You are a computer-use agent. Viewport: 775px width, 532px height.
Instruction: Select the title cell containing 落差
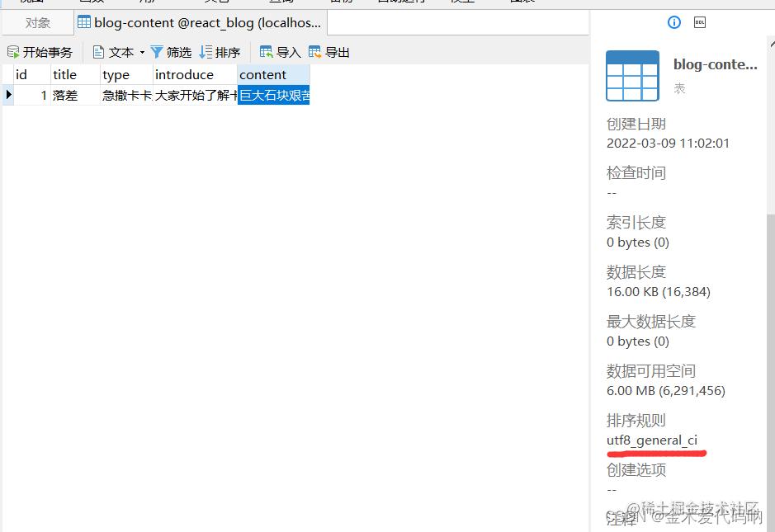74,96
